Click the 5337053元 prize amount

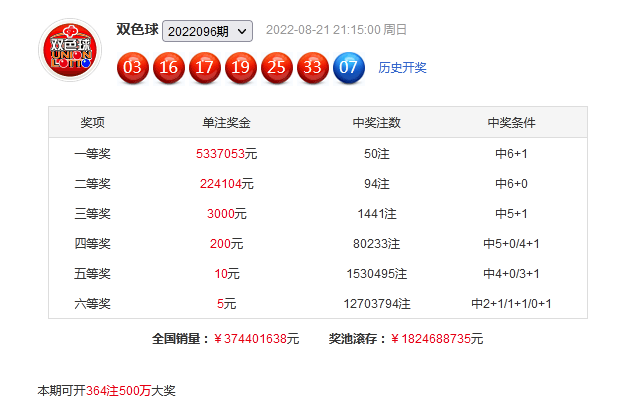point(226,154)
